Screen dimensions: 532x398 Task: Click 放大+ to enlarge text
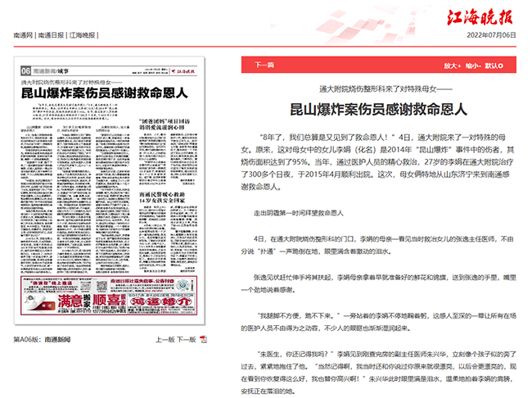tap(453, 65)
